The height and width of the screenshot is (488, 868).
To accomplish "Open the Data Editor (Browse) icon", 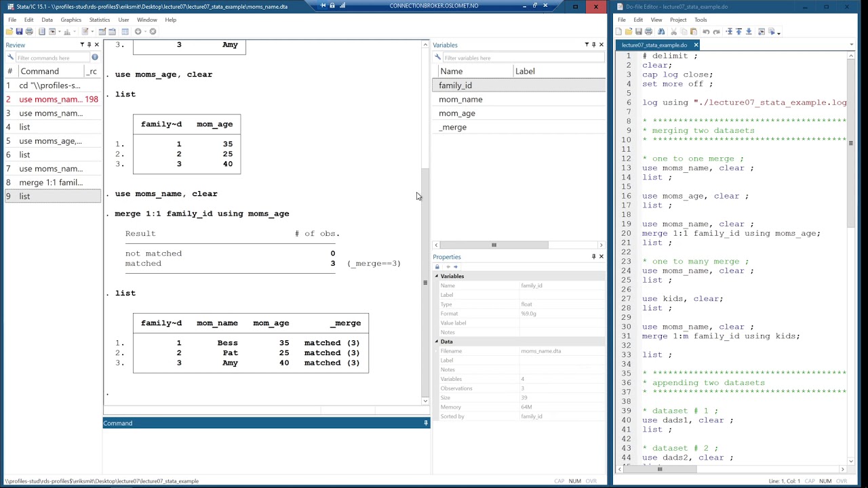I will click(113, 31).
